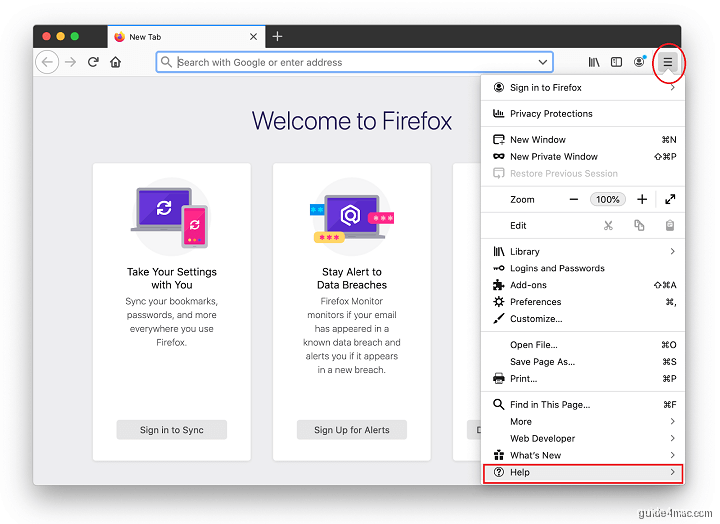The image size is (720, 524).
Task: Expand Sign in to Firefox chevron
Action: (x=672, y=87)
